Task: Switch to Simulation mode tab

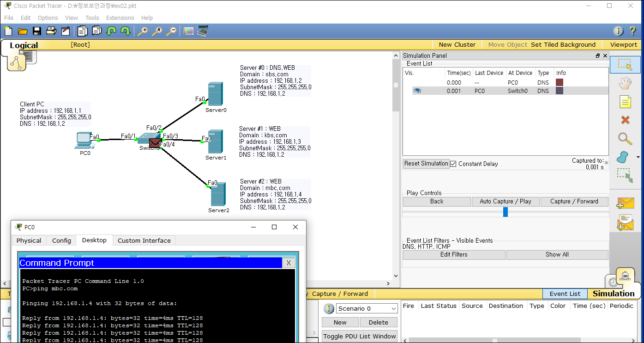Action: [613, 294]
